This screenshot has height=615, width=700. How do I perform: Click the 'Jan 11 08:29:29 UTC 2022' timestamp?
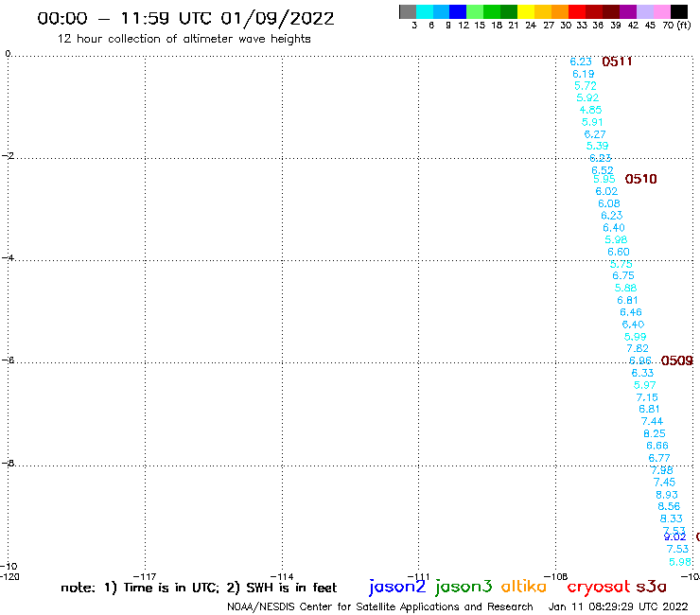(618, 606)
